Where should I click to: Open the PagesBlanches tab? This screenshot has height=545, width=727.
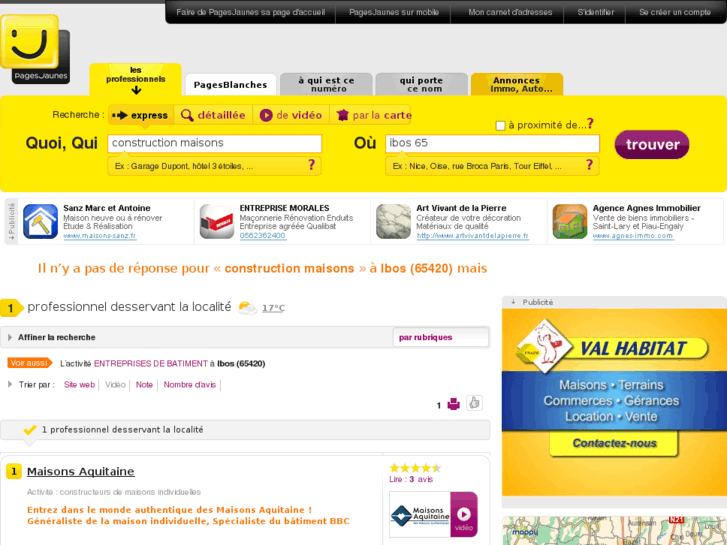230,85
